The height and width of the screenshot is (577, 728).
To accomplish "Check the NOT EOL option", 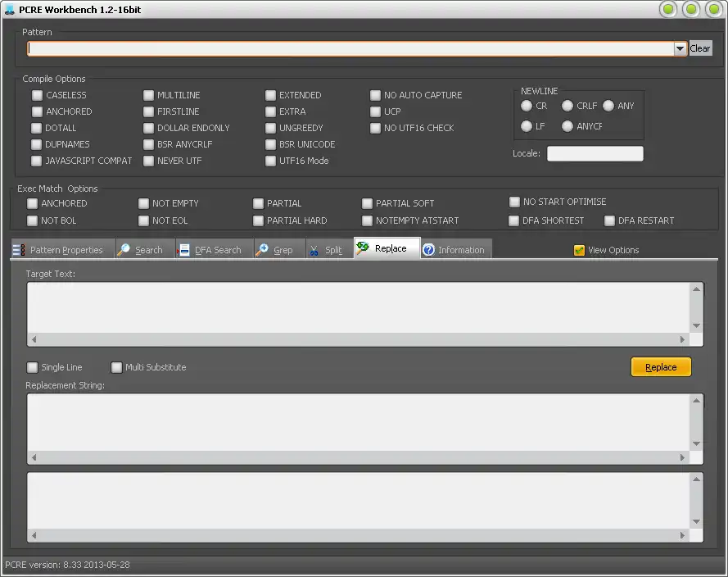I will tap(143, 220).
